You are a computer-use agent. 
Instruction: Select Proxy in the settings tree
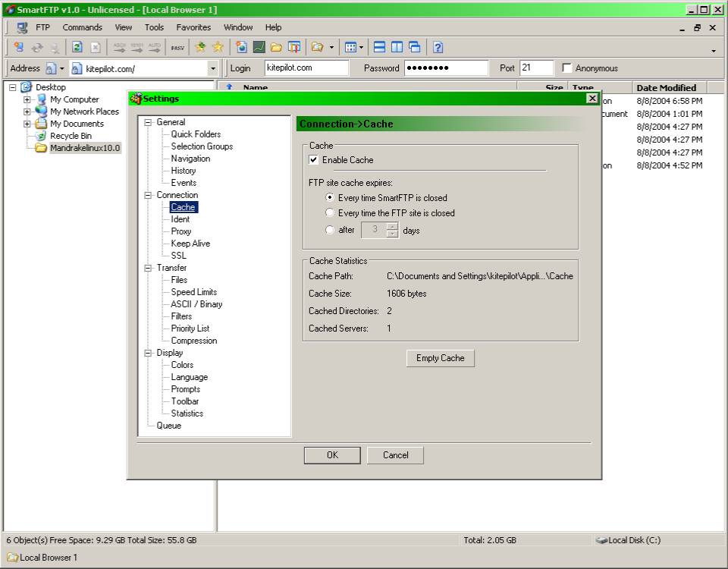point(180,231)
